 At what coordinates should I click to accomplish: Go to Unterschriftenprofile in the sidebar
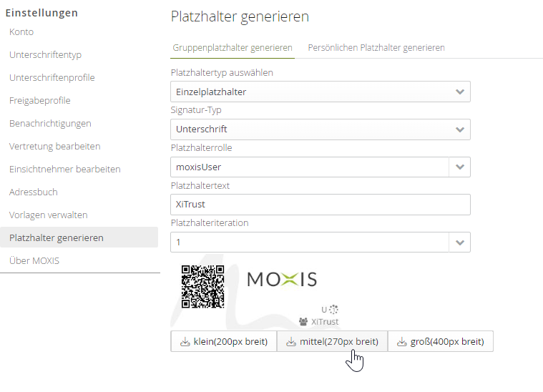pos(52,78)
